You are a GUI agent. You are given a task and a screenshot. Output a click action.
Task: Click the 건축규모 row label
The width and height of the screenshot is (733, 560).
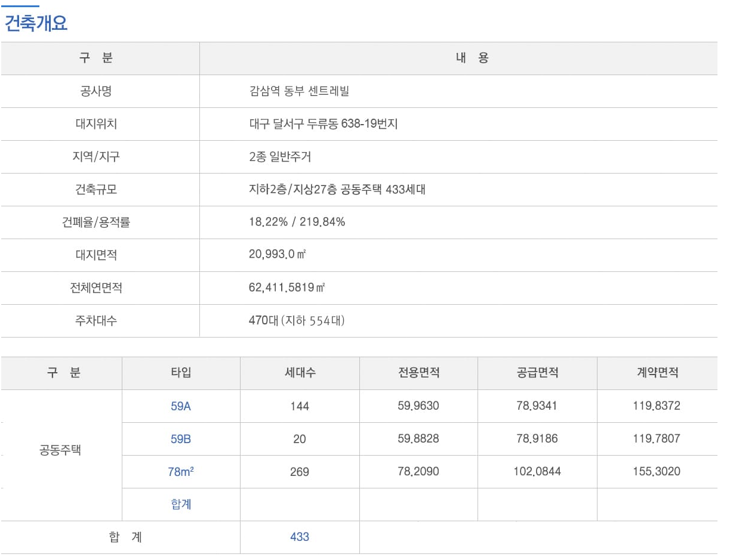click(x=96, y=190)
